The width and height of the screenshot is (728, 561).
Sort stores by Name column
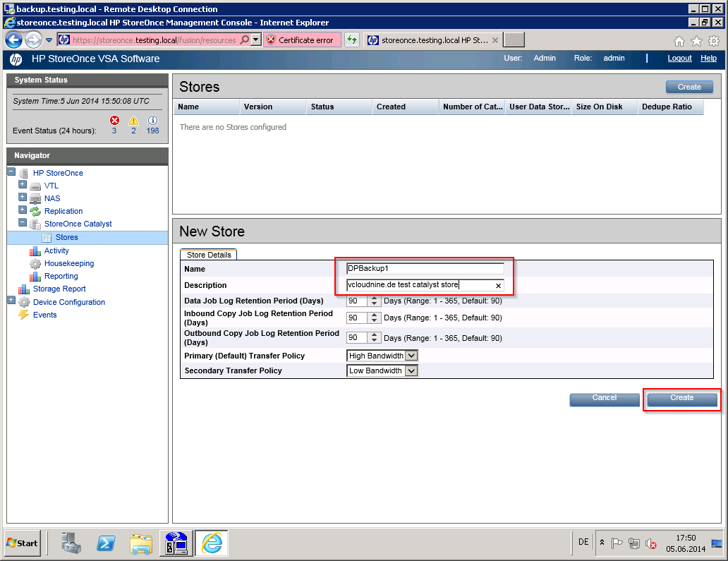tap(207, 107)
